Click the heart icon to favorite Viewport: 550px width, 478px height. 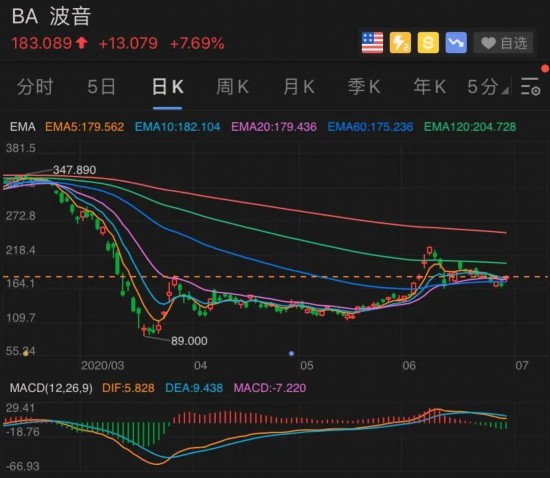488,43
